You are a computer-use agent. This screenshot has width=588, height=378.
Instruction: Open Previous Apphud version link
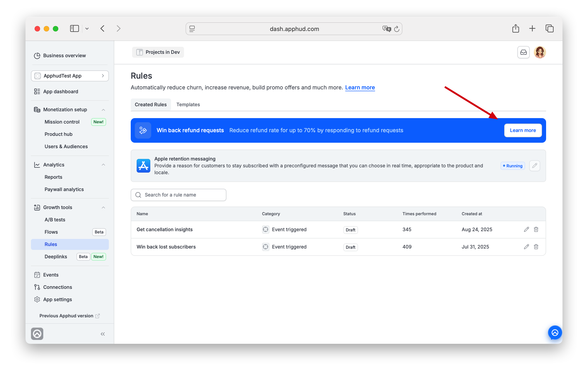pos(69,316)
